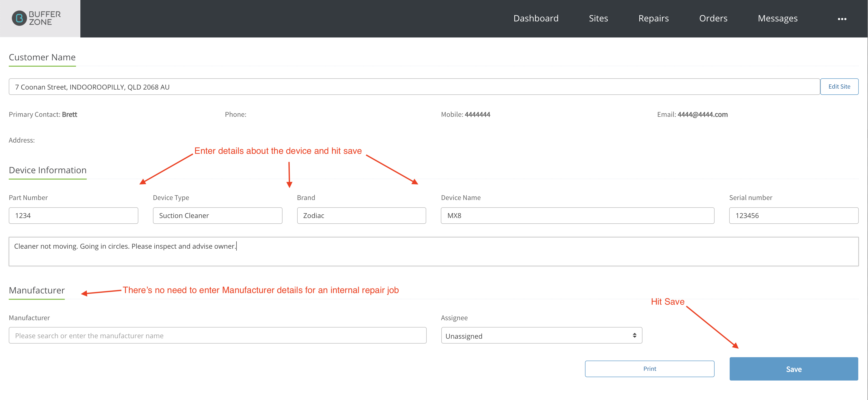Click the Manufacturer section heading
The height and width of the screenshot is (400, 868).
[x=37, y=290]
